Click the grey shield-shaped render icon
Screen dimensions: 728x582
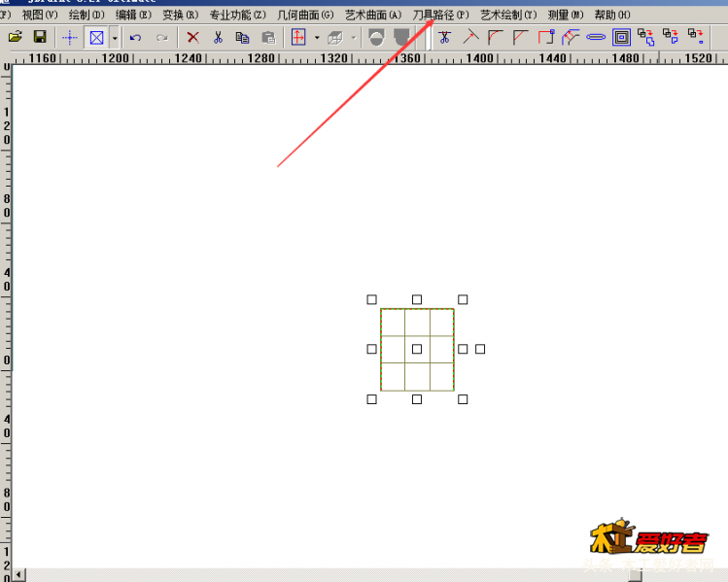click(401, 38)
